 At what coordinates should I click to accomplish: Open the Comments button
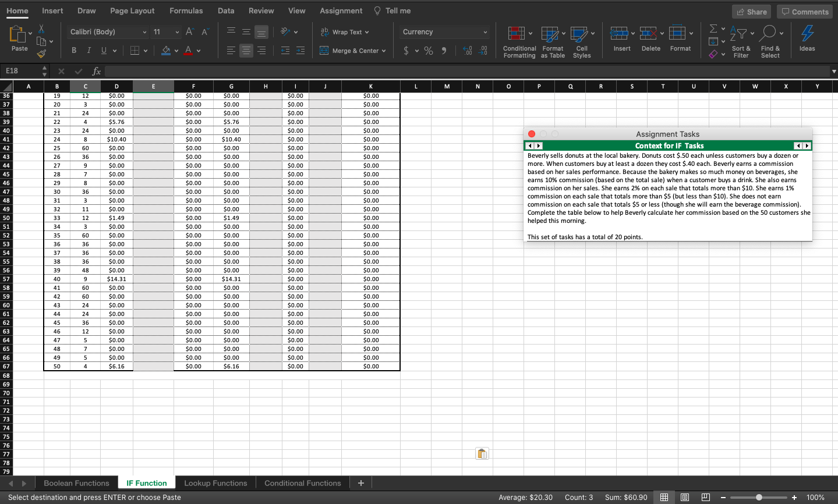804,12
